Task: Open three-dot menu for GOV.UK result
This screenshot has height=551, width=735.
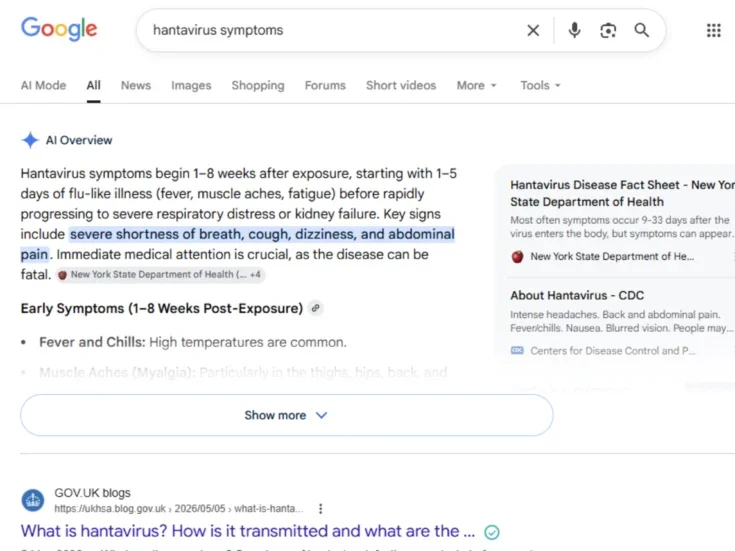Action: [321, 509]
